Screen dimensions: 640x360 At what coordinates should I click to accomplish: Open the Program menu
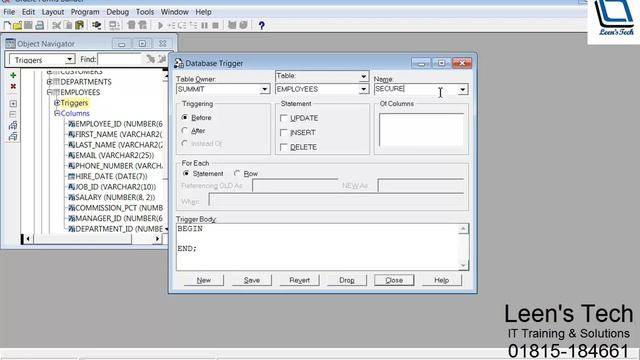click(85, 12)
